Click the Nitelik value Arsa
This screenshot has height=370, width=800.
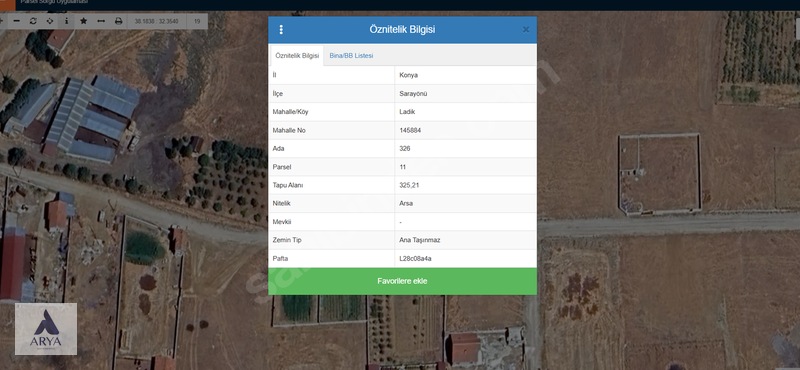point(406,204)
